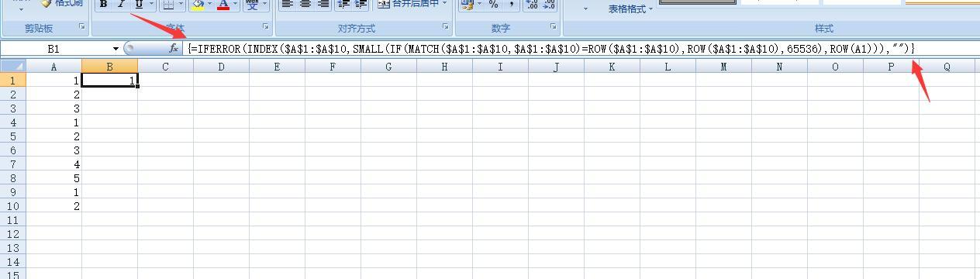Select cell A7 with value 4
Viewport: 980px width, 279px height.
53,164
